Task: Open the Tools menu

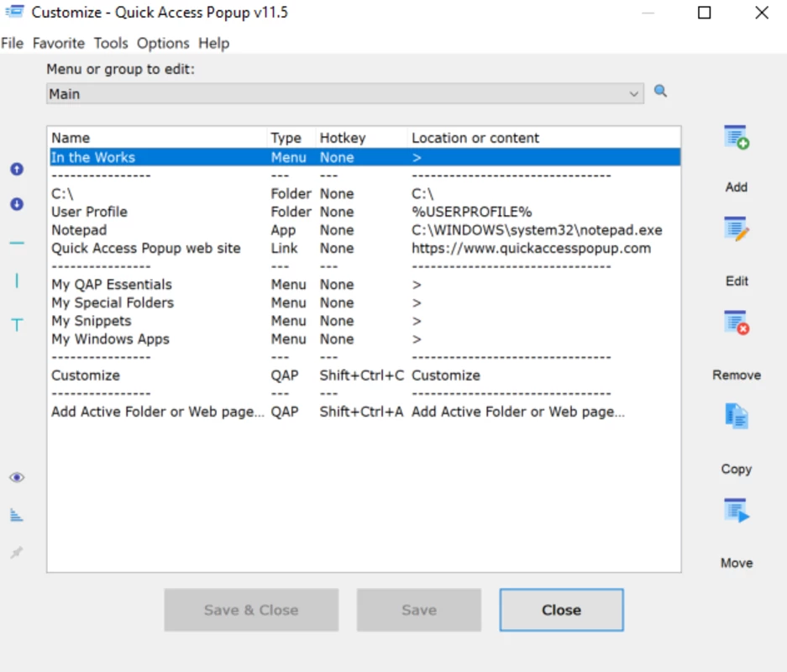Action: coord(111,43)
